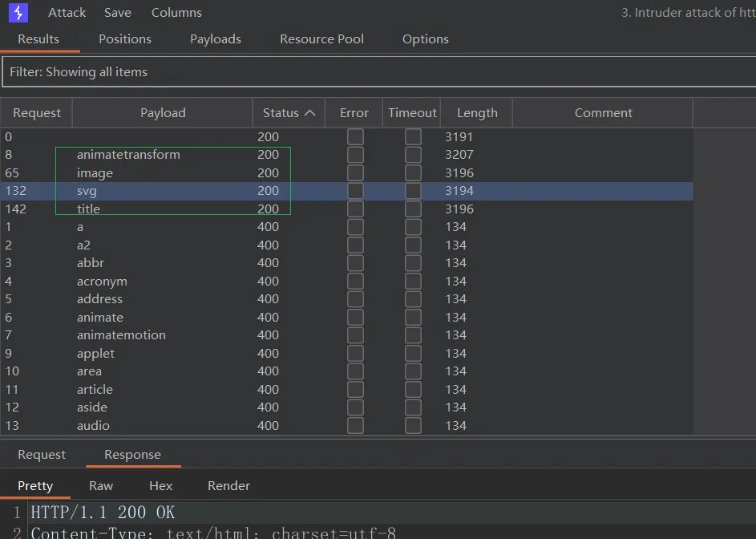Open the Columns menu
This screenshot has width=756, height=539.
click(x=176, y=13)
